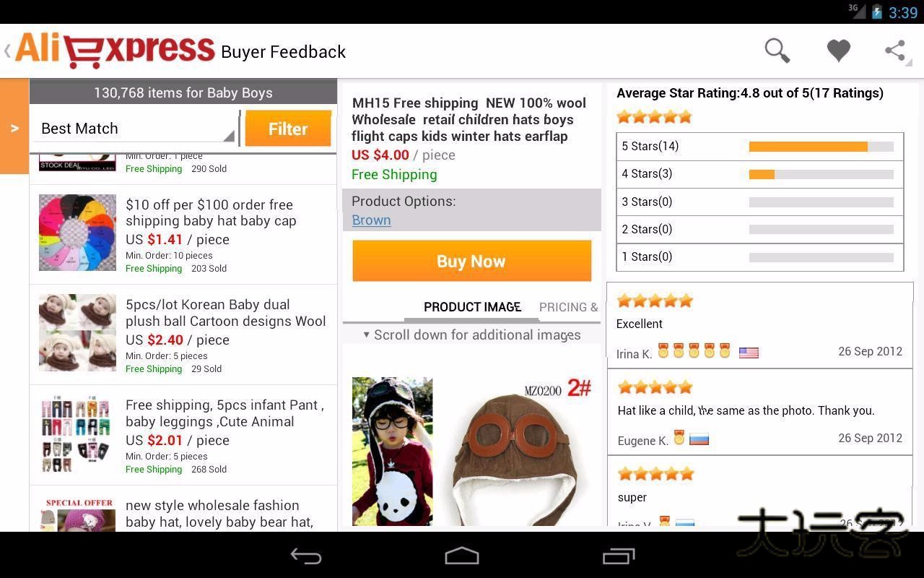Tap the Scroll down for additional images bar

tap(472, 335)
